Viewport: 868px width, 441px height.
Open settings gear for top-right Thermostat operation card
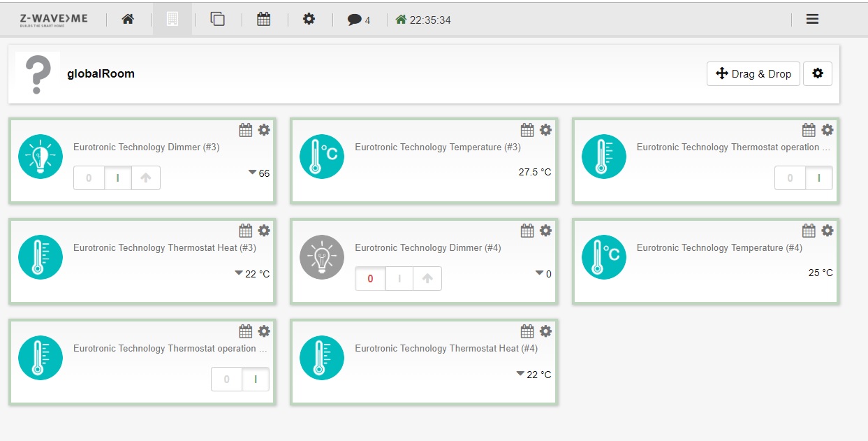tap(827, 130)
